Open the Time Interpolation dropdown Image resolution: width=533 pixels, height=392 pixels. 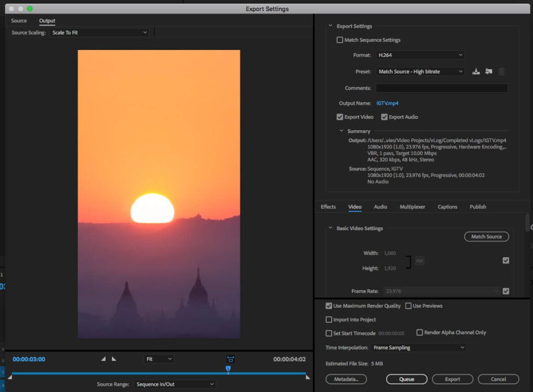click(418, 348)
